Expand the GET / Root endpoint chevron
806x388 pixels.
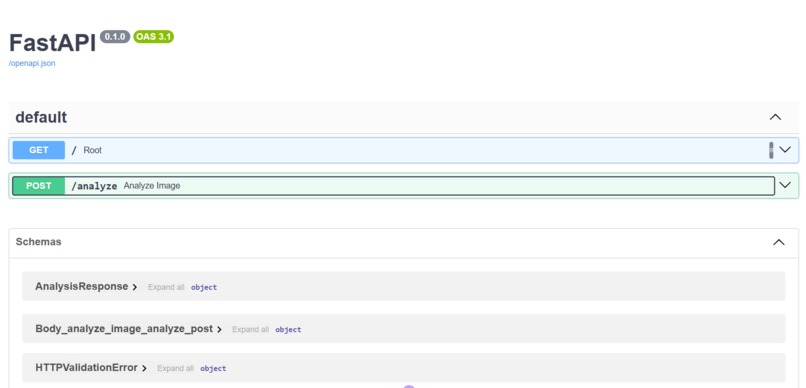coord(784,150)
